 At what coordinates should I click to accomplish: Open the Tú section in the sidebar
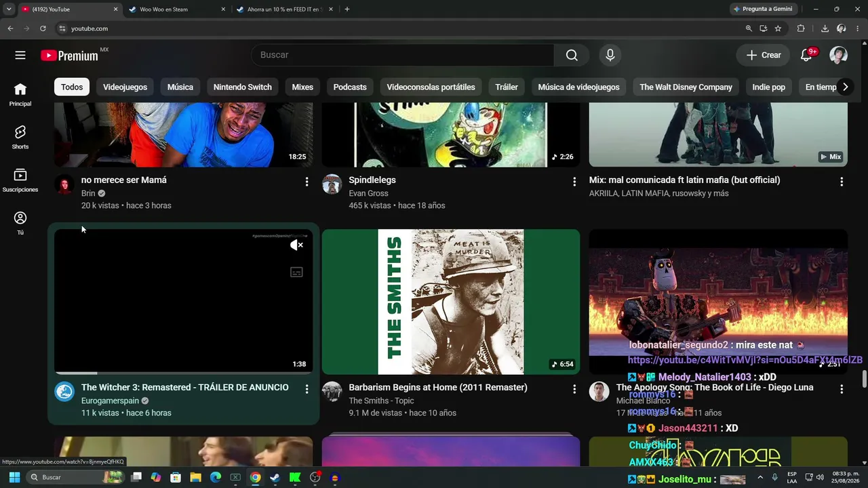click(20, 223)
